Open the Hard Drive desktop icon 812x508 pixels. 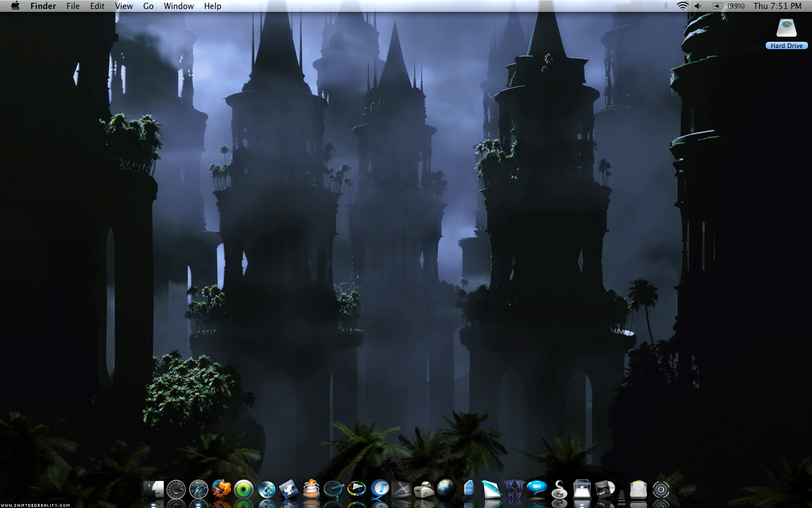[787, 28]
